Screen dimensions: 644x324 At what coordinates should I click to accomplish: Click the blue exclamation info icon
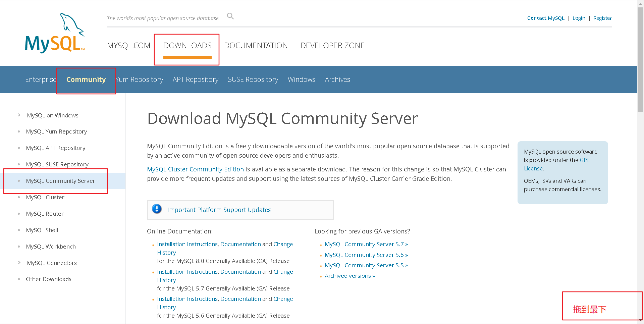coord(157,209)
